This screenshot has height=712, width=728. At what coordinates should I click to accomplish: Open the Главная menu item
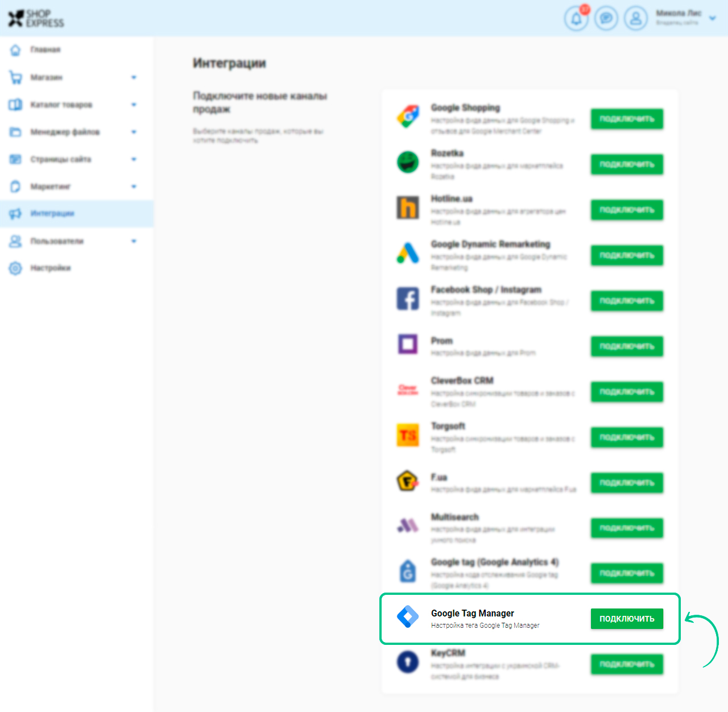[x=77, y=50]
